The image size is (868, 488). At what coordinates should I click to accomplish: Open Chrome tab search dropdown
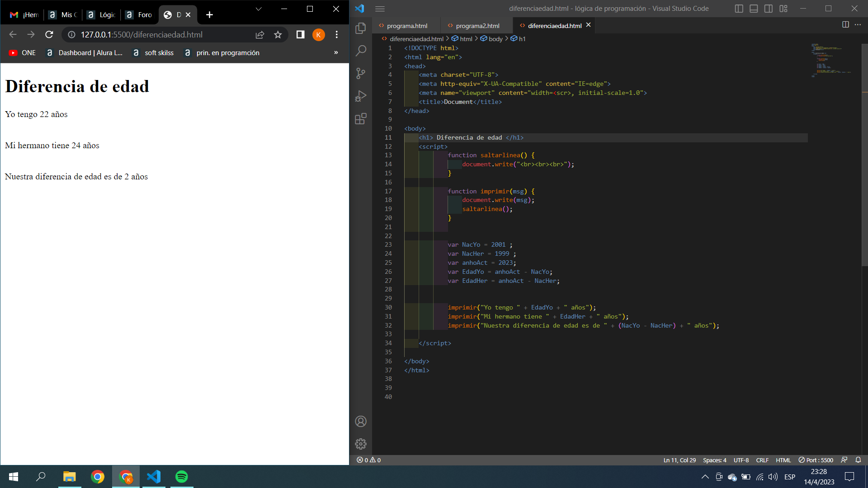pyautogui.click(x=259, y=9)
